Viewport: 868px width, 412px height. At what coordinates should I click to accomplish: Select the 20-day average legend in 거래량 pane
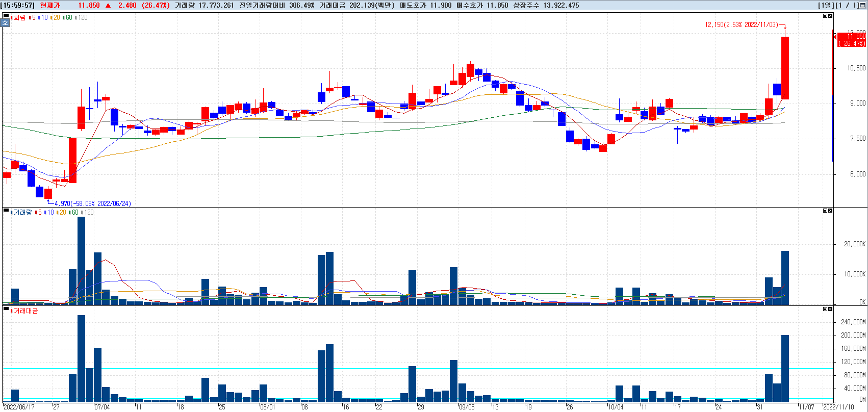[62, 212]
